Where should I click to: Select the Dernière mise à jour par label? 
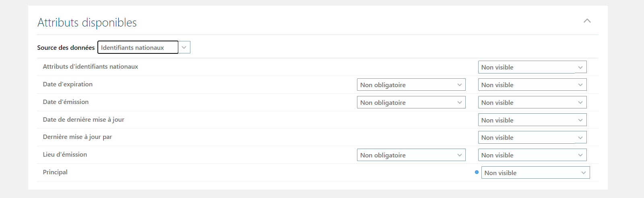click(77, 137)
